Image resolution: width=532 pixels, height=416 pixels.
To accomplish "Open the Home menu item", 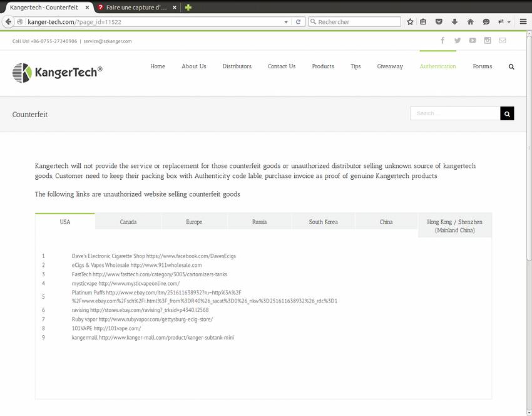I will 158,66.
